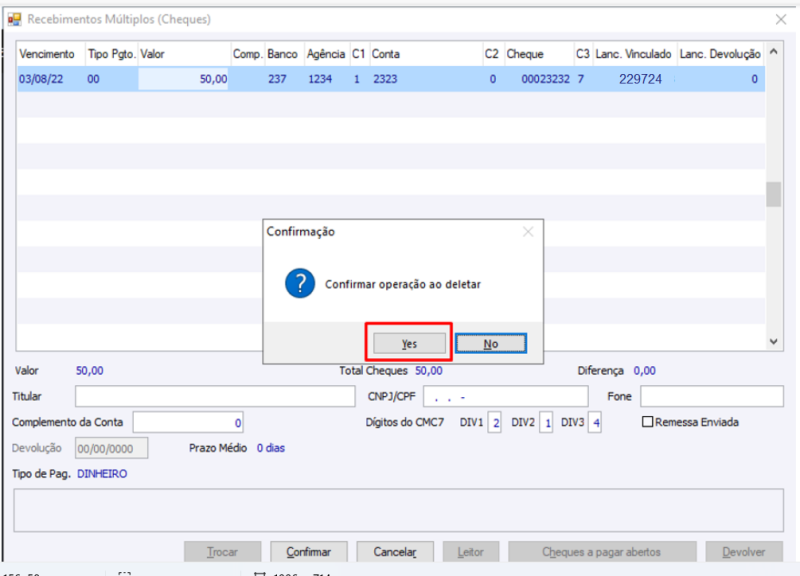
Task: Click the blue question mark icon
Action: 300,284
